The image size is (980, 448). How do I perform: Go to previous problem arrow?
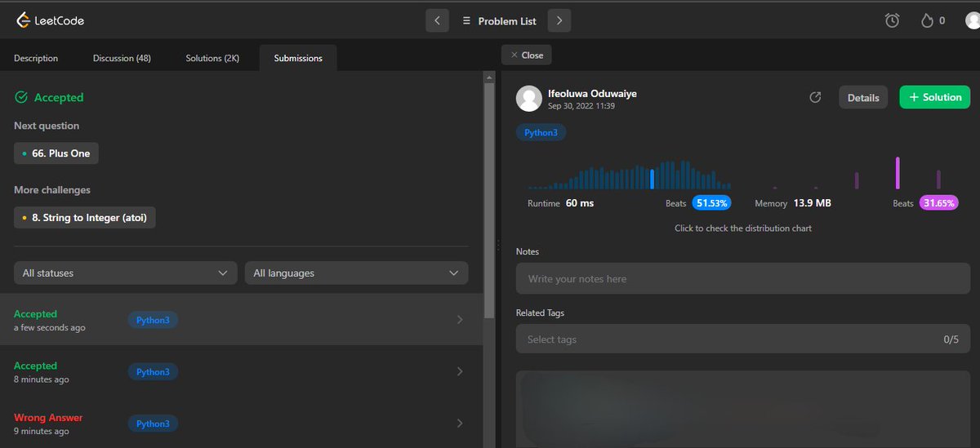[x=437, y=20]
